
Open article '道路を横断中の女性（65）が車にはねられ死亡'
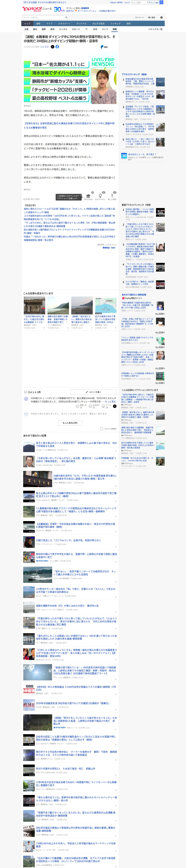click(x=67, y=606)
